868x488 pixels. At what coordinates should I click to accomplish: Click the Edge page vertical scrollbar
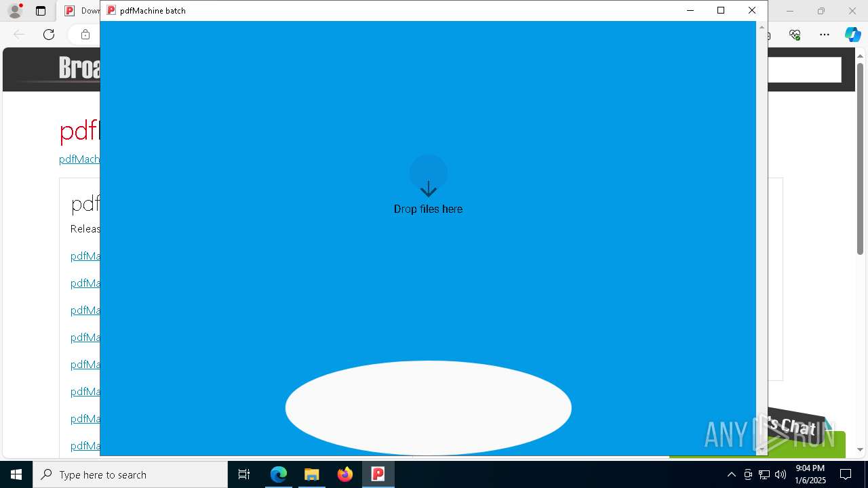coord(860,158)
